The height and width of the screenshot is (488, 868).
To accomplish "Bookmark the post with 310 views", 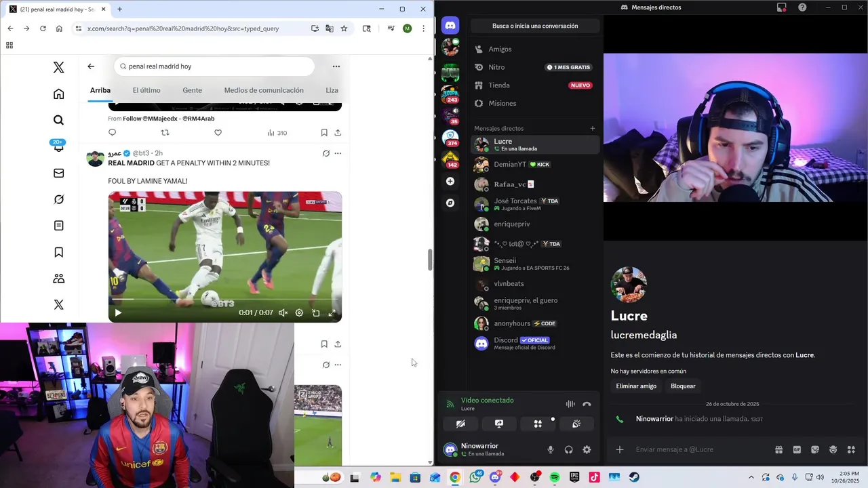I will (324, 133).
